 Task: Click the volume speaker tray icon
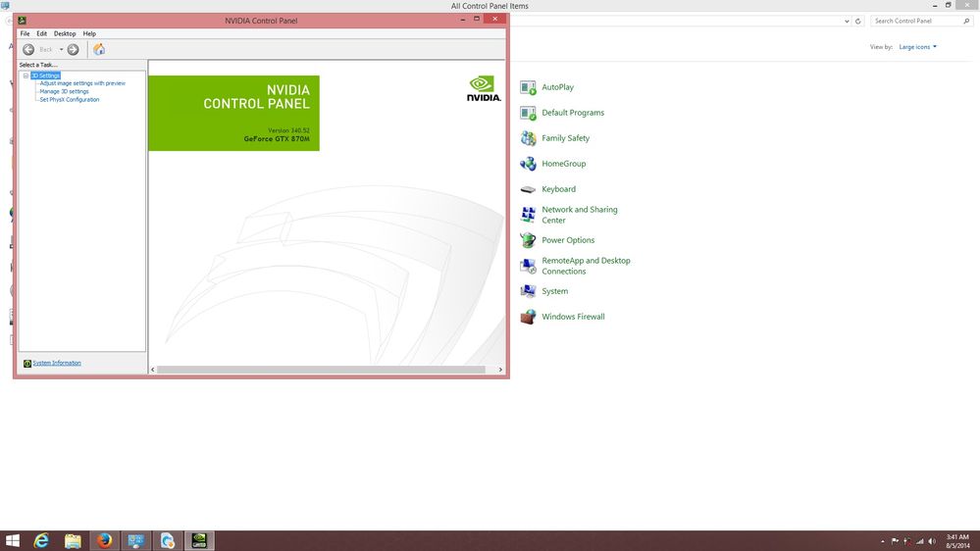tap(932, 541)
